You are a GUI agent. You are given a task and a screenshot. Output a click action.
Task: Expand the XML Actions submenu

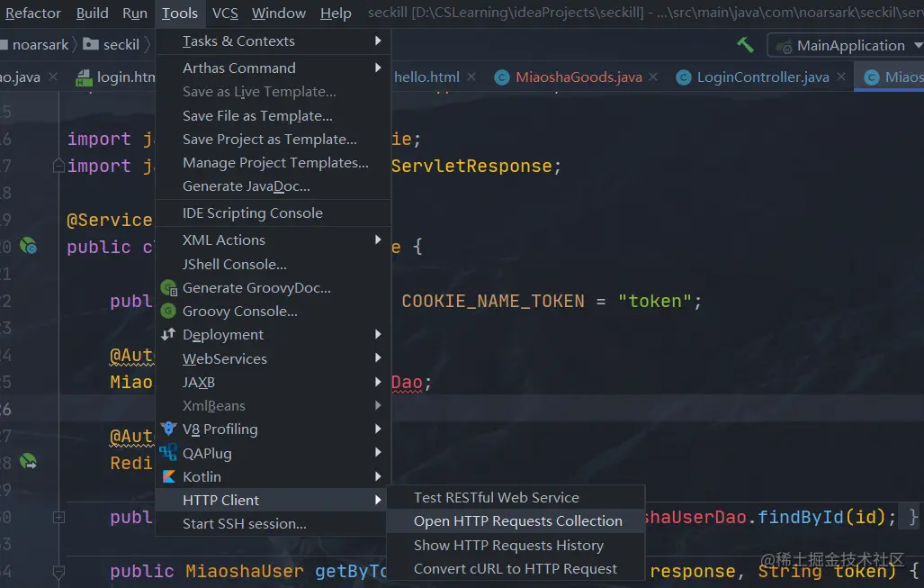pos(378,240)
